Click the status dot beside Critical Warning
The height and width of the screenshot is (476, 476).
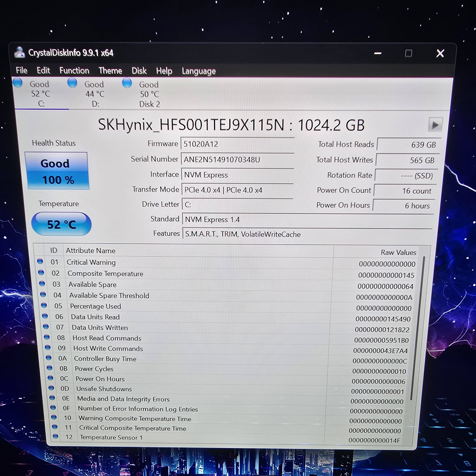(40, 261)
